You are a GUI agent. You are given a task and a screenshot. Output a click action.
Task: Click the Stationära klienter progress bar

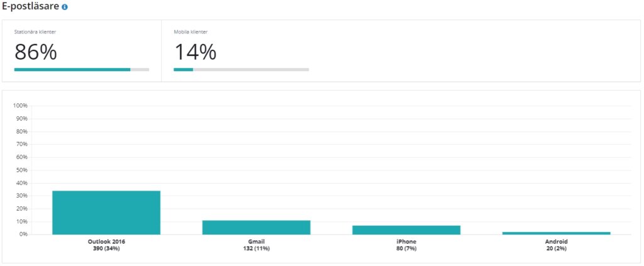pos(82,70)
